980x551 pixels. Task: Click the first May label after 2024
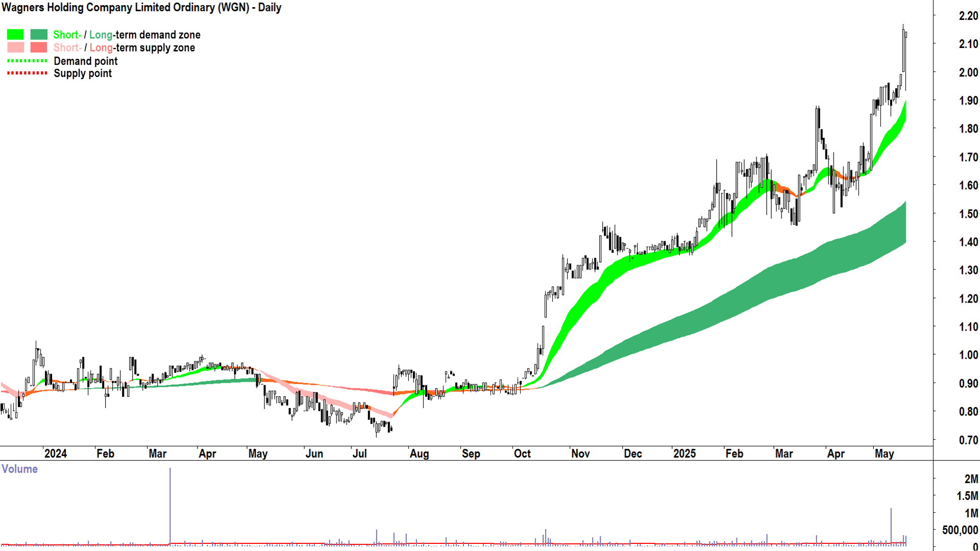tap(258, 454)
